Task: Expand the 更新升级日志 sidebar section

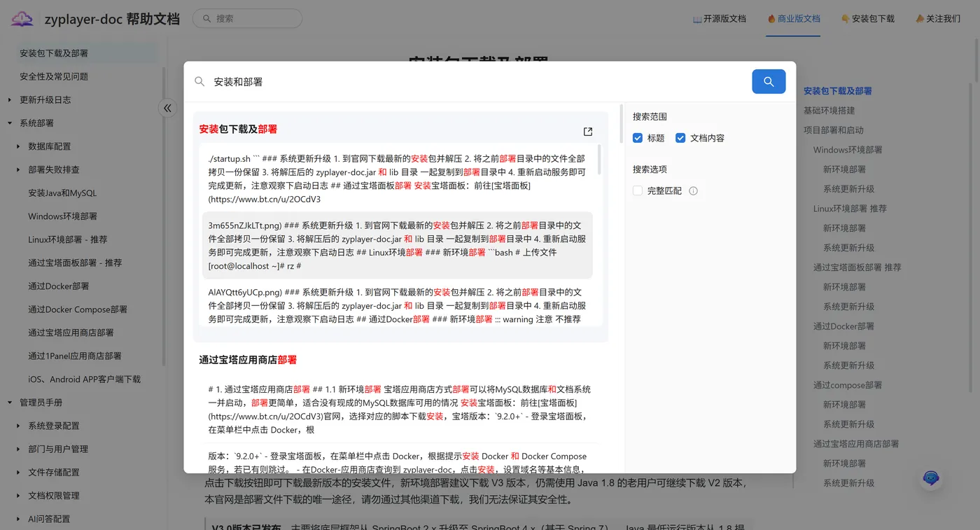Action: coord(10,100)
